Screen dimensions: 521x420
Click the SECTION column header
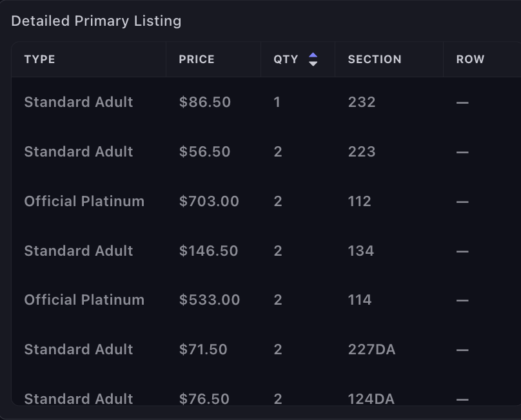pyautogui.click(x=375, y=59)
